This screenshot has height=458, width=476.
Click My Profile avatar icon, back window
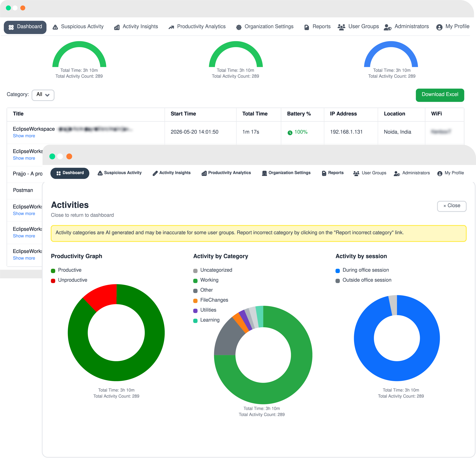pos(439,27)
